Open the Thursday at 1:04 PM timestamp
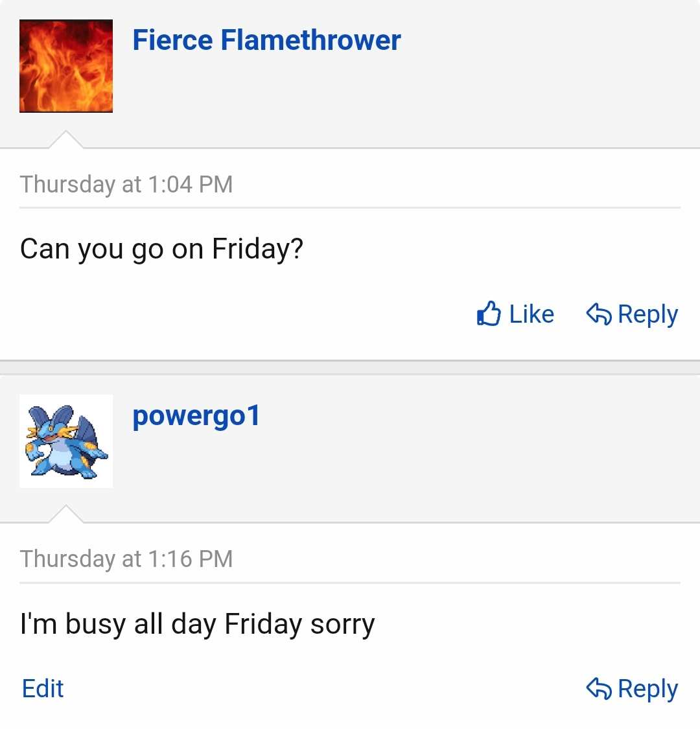This screenshot has width=700, height=729. tap(126, 184)
